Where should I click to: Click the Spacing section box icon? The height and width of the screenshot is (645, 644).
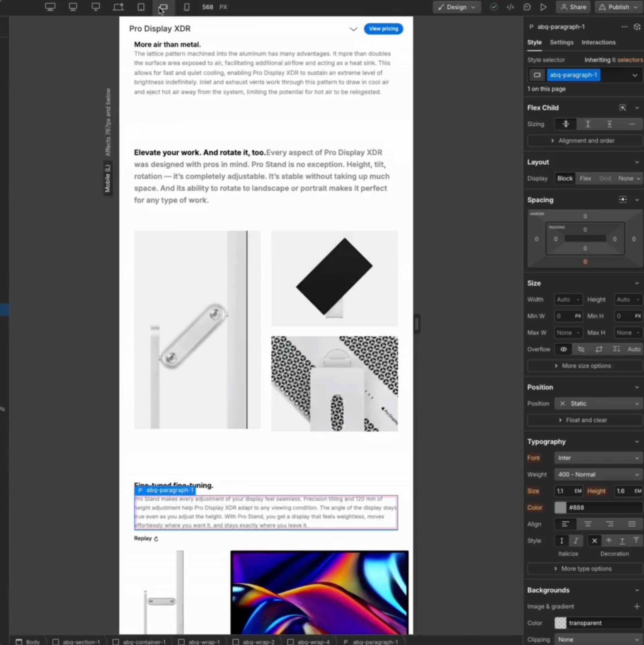click(x=623, y=199)
